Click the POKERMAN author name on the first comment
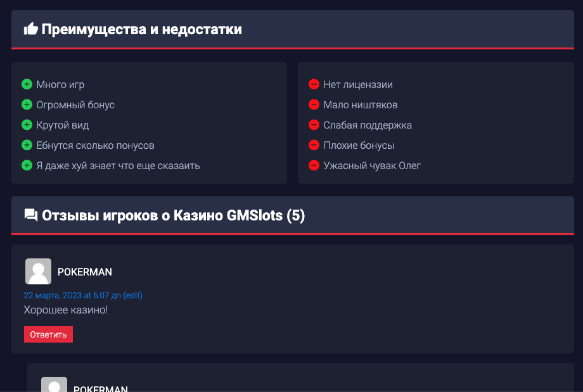The width and height of the screenshot is (583, 392). point(85,272)
